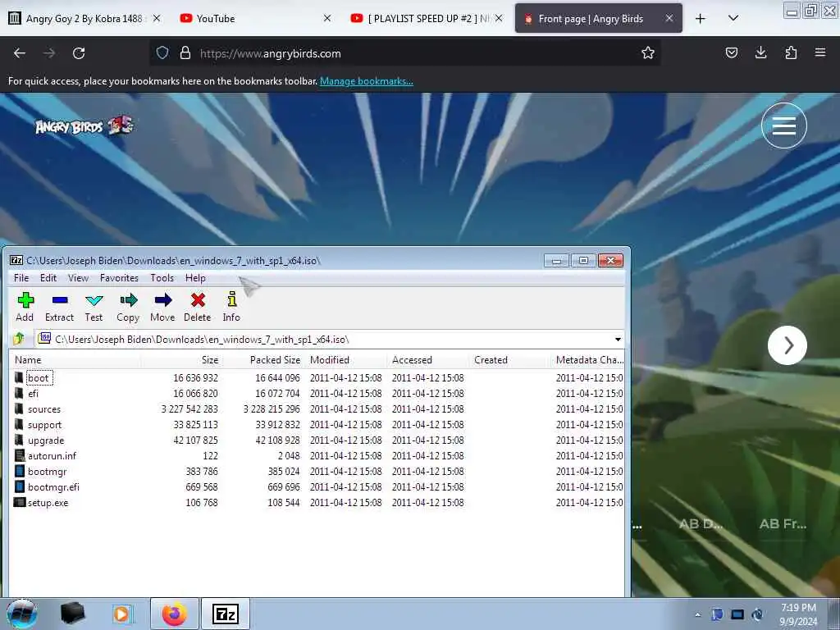Open the Help menu in 7-Zip

pos(195,278)
